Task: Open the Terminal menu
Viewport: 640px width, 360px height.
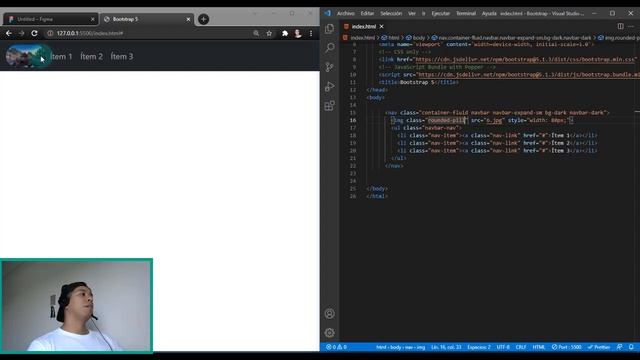Action: [x=466, y=13]
